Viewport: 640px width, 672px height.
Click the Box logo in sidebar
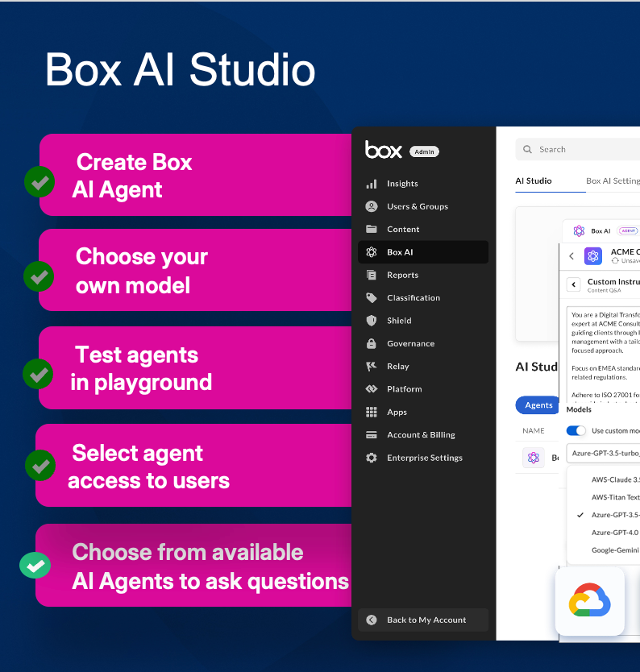pos(384,150)
